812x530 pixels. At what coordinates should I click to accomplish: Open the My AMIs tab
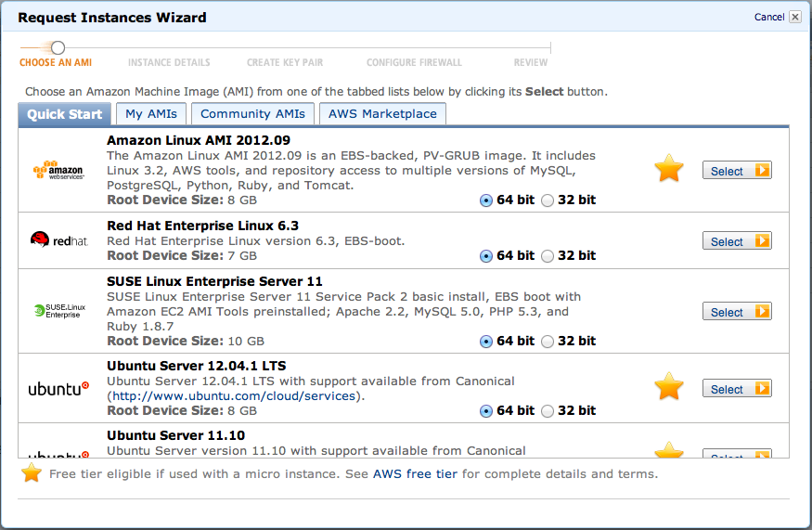tap(151, 114)
